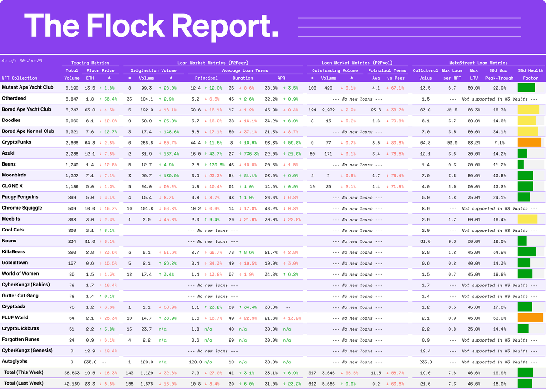Screen dimensions: 546x392
Task: Click the Average Loan Terms subheader
Action: (246, 70)
